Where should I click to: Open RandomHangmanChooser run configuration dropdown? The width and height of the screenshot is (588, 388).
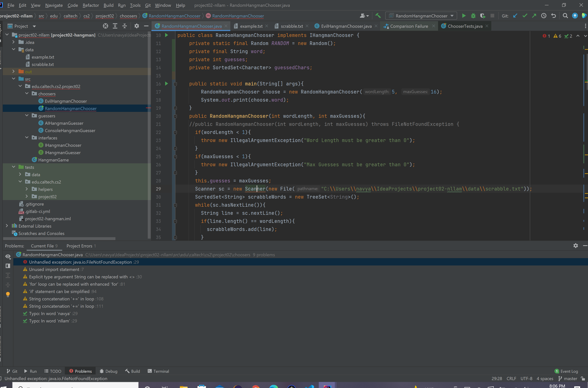[421, 16]
